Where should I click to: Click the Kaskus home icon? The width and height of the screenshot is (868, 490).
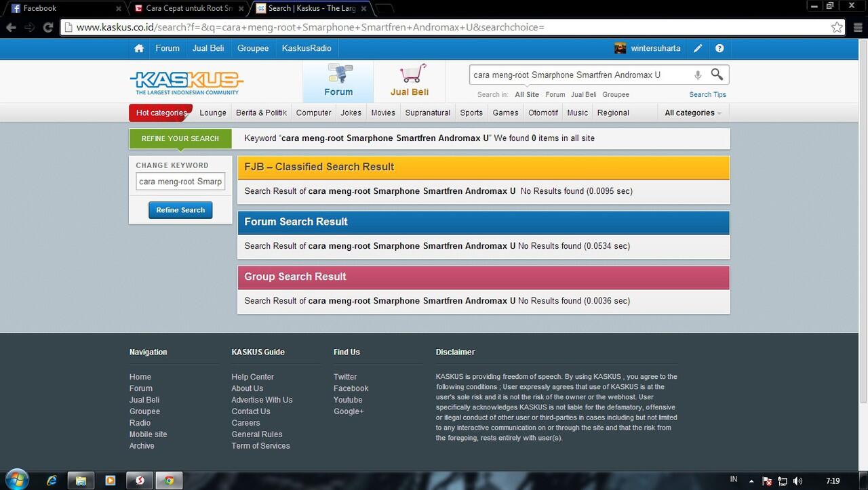139,48
